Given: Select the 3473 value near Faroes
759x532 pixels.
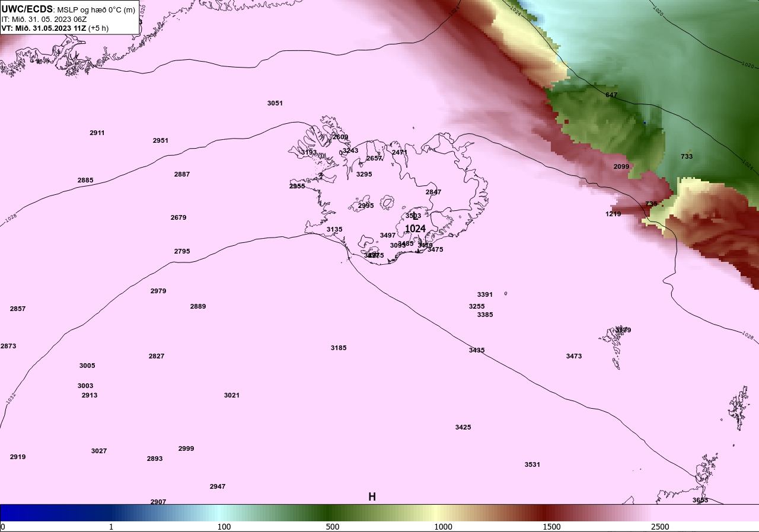Looking at the screenshot, I should pos(574,356).
